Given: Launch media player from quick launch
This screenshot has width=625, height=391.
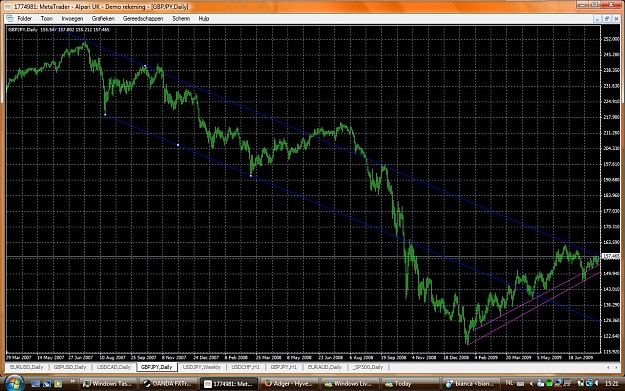Looking at the screenshot, I should click(x=58, y=383).
